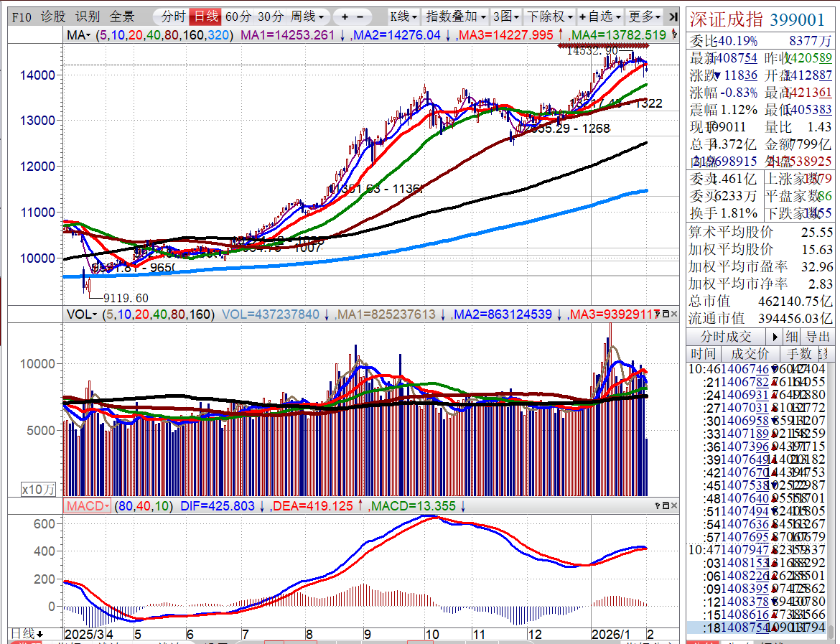Open the 指数叠加 dropdown menu
The width and height of the screenshot is (840, 644).
click(x=456, y=17)
